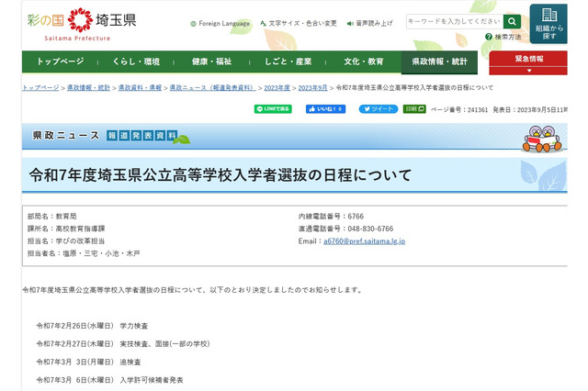Click the email link a6760@pref.saitama.lg.jp
The width and height of the screenshot is (588, 391).
pyautogui.click(x=364, y=241)
